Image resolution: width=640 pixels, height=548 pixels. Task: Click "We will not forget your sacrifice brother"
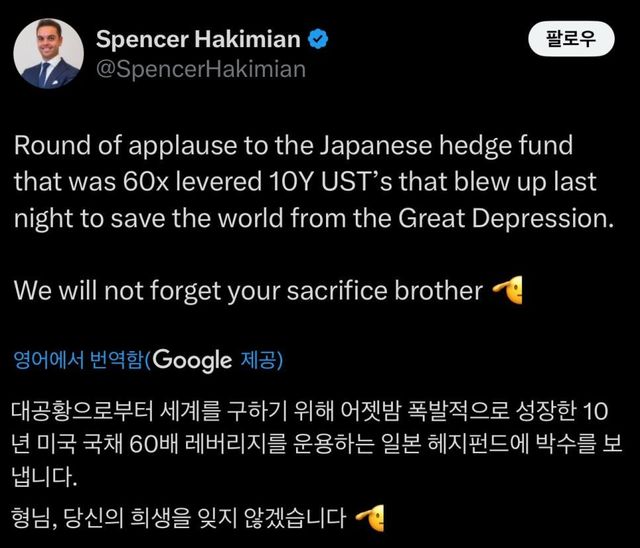click(x=248, y=291)
